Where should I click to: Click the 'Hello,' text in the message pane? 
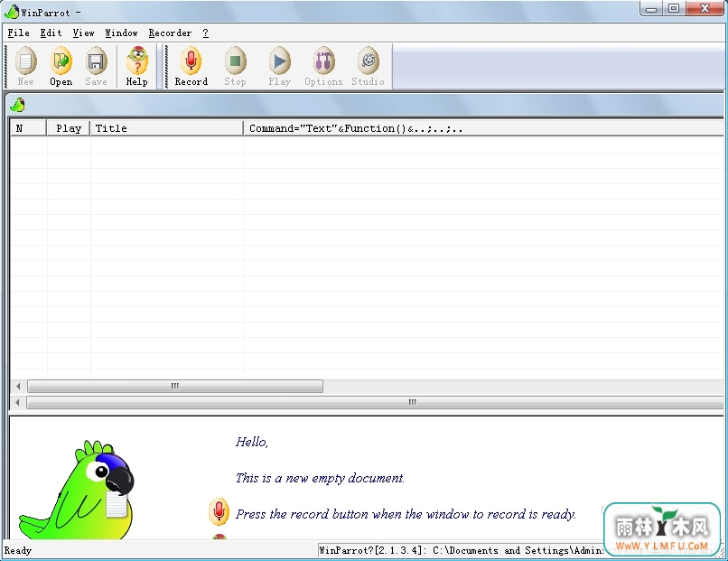252,442
